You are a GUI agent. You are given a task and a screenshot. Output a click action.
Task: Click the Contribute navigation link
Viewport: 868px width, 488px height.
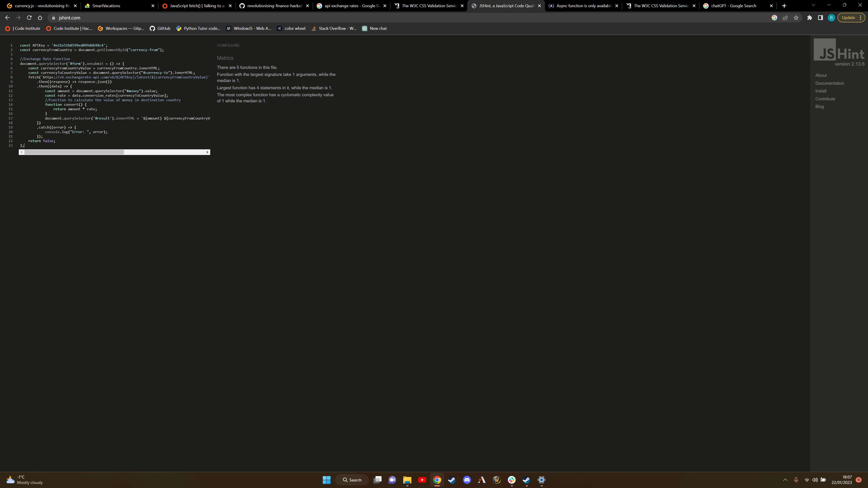tap(825, 99)
